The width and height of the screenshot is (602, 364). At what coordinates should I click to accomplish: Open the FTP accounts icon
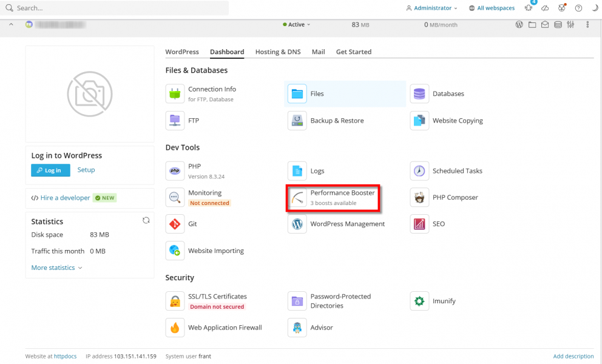click(x=175, y=121)
